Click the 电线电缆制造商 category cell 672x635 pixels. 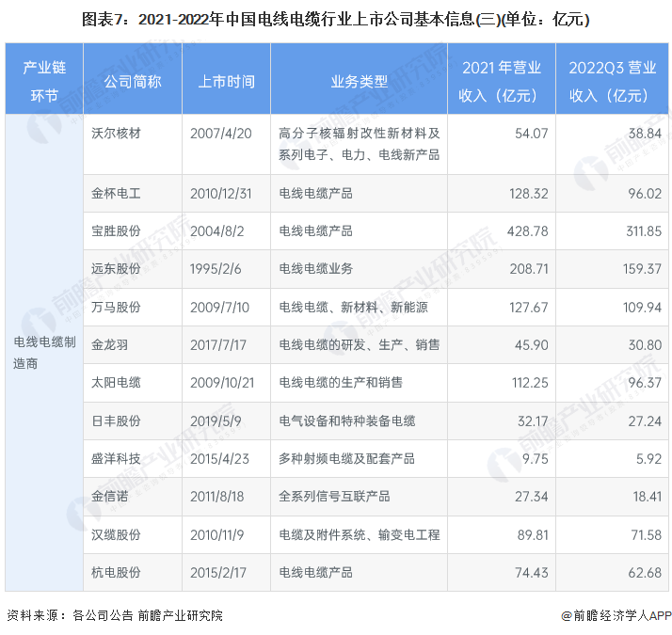[44, 353]
